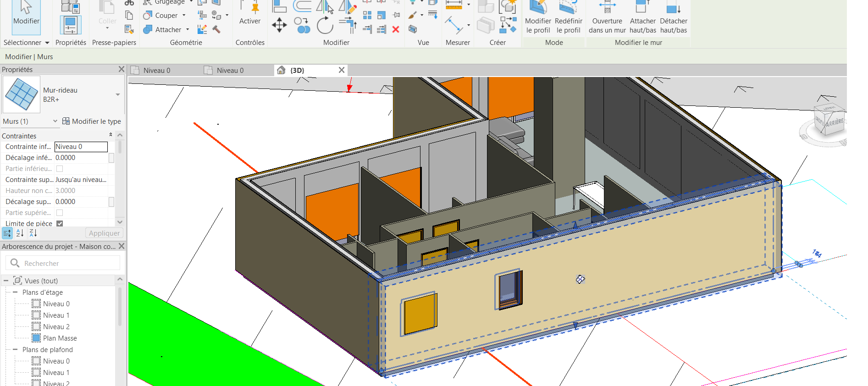Open the Propriétés palette icon

click(x=71, y=25)
